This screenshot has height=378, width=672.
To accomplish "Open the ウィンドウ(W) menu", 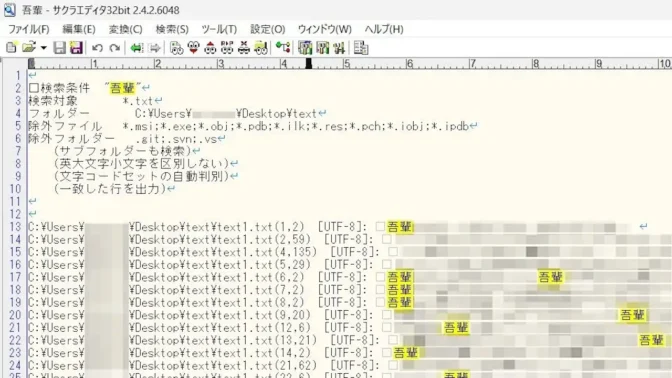I will 324,29.
